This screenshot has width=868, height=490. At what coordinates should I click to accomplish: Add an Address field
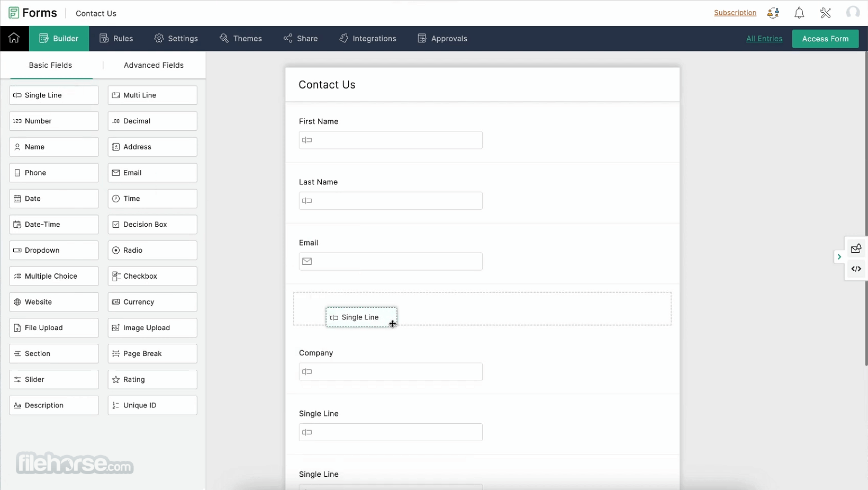[x=152, y=147]
